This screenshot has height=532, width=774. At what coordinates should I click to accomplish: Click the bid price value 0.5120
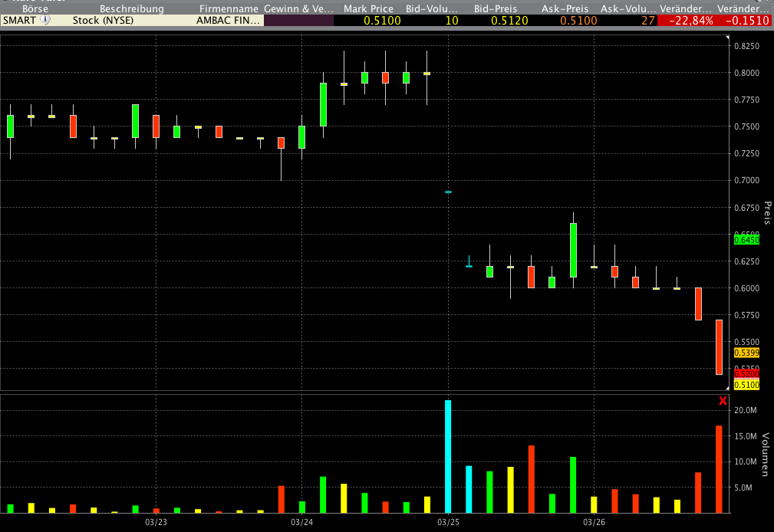pos(509,21)
